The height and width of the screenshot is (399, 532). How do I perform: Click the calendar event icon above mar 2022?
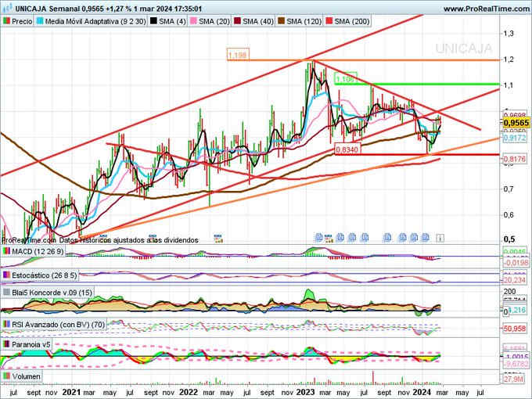coord(217,238)
